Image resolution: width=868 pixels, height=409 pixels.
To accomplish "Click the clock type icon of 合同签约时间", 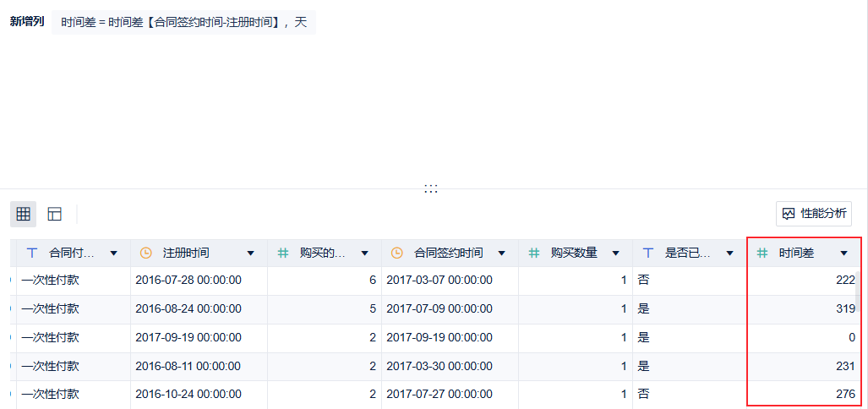I will point(397,253).
